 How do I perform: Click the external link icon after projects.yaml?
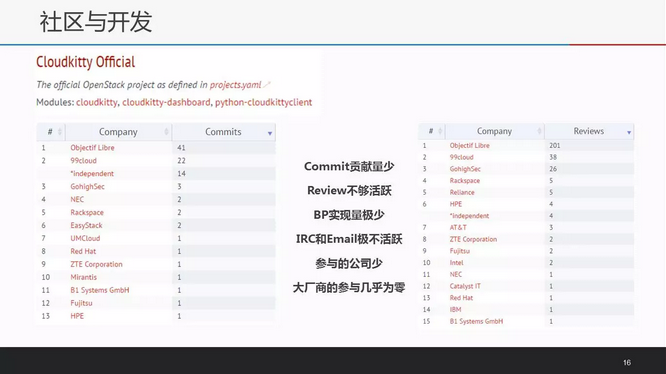267,85
